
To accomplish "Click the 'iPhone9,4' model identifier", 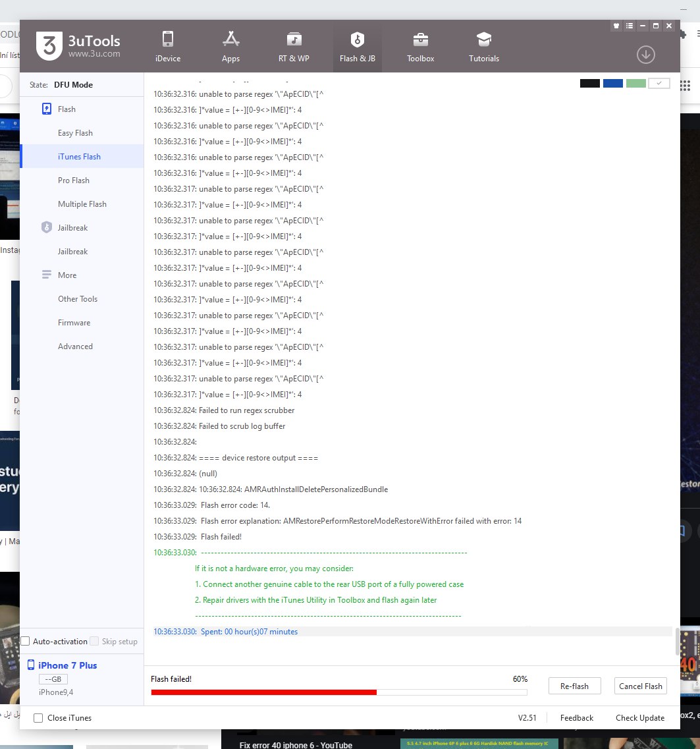I will pyautogui.click(x=56, y=692).
